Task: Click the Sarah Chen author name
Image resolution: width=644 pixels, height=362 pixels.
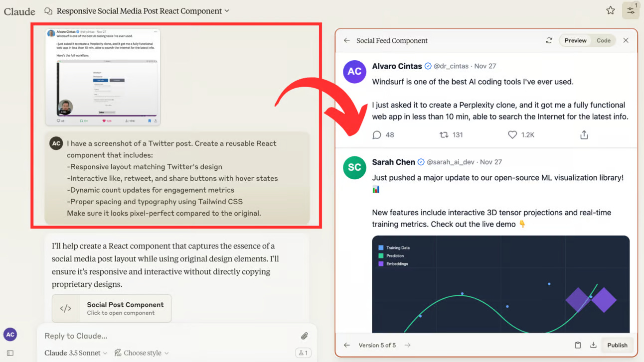Action: (x=394, y=162)
